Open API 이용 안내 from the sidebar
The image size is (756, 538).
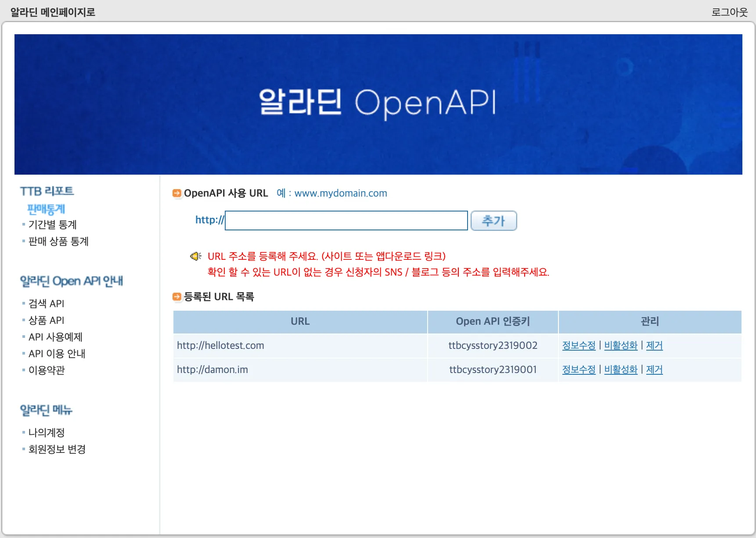(x=57, y=353)
